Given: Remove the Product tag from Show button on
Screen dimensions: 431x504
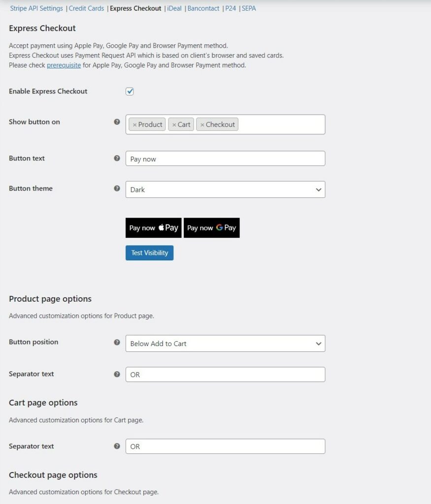Looking at the screenshot, I should (x=135, y=125).
